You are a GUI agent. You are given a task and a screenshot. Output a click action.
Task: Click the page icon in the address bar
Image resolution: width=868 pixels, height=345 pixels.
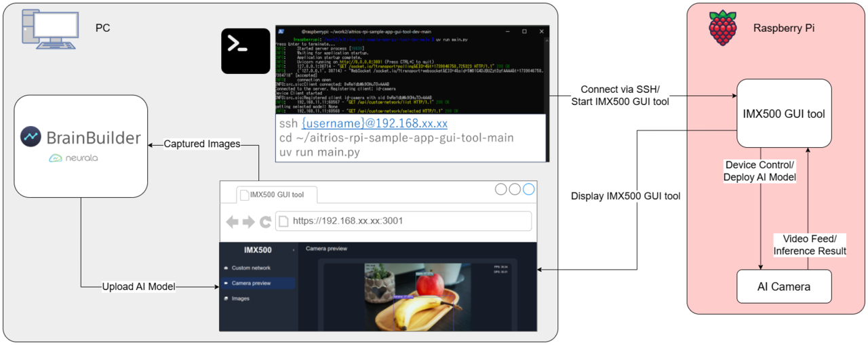point(285,221)
